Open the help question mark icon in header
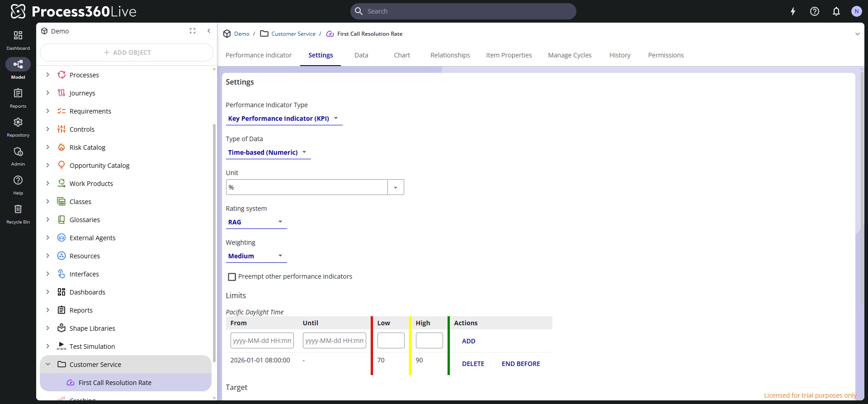The width and height of the screenshot is (868, 404). 815,11
